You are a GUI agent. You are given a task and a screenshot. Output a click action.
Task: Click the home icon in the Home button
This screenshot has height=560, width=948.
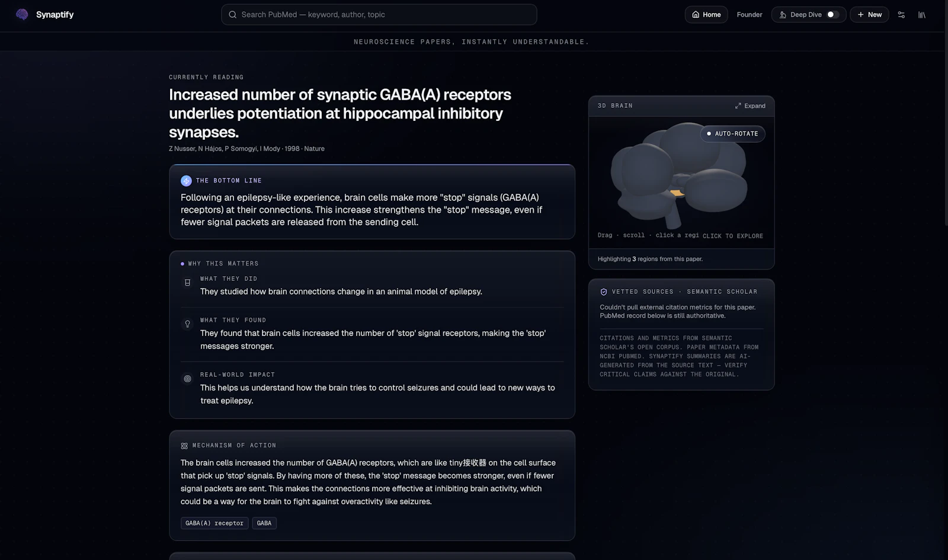(696, 14)
